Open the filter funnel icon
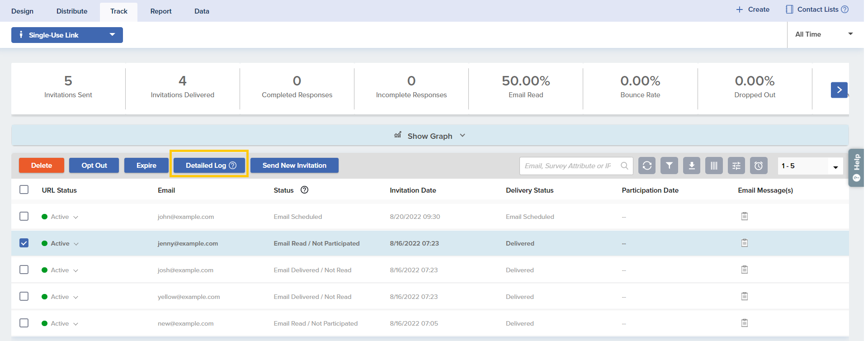 coord(669,166)
